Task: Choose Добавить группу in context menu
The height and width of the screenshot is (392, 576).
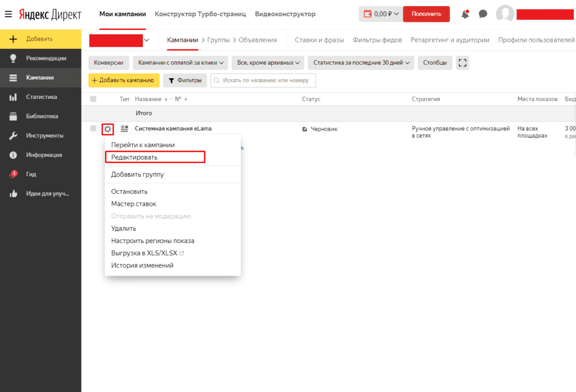Action: (x=137, y=174)
